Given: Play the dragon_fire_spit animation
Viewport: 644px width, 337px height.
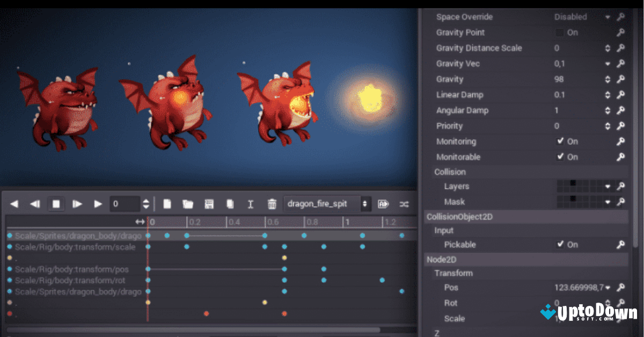Looking at the screenshot, I should click(x=97, y=204).
